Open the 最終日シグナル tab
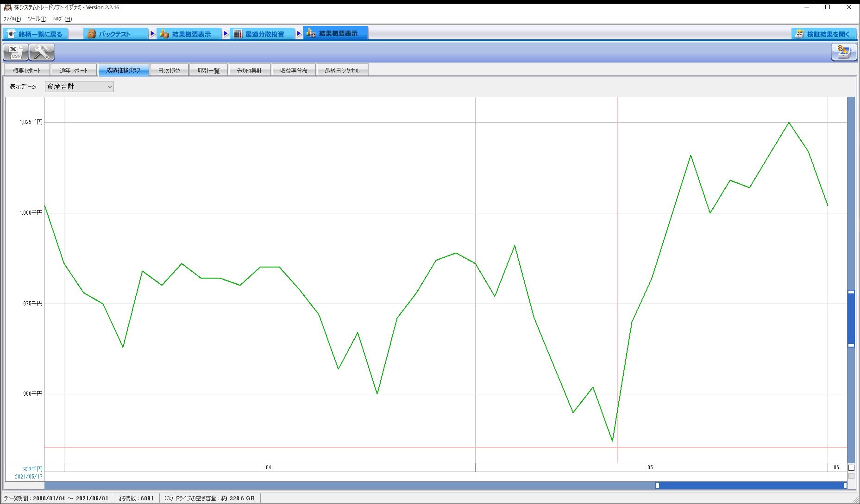This screenshot has height=504, width=860. [342, 70]
